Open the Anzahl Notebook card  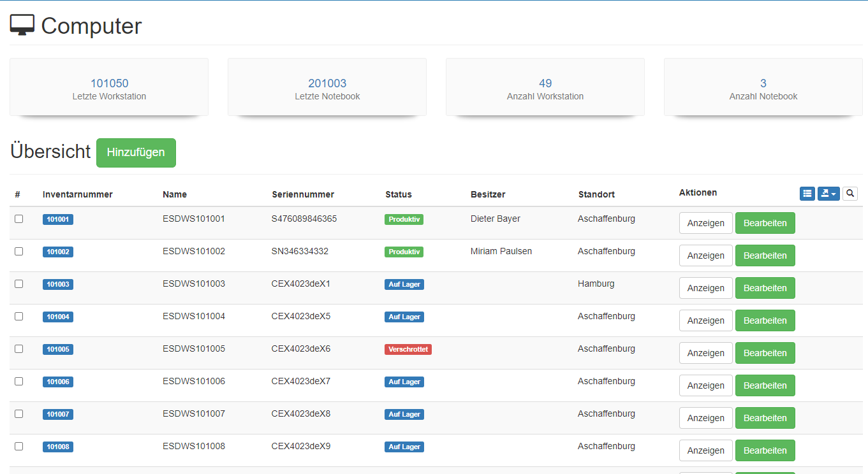pos(763,87)
